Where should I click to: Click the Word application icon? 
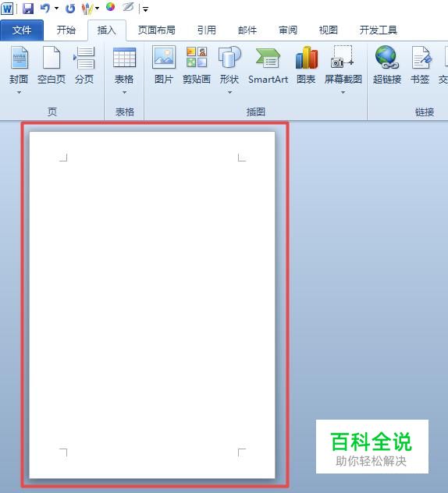(7, 9)
